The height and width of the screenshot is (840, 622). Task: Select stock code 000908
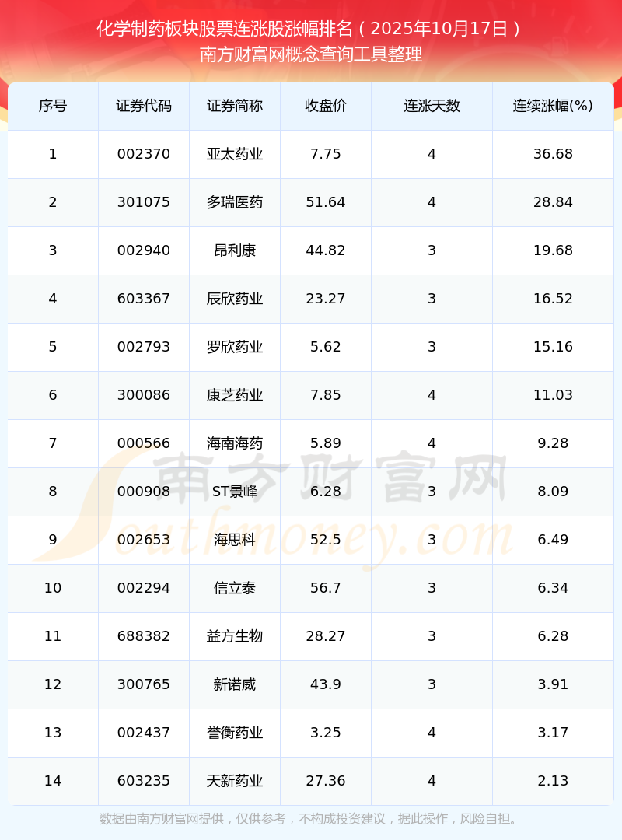tap(144, 492)
